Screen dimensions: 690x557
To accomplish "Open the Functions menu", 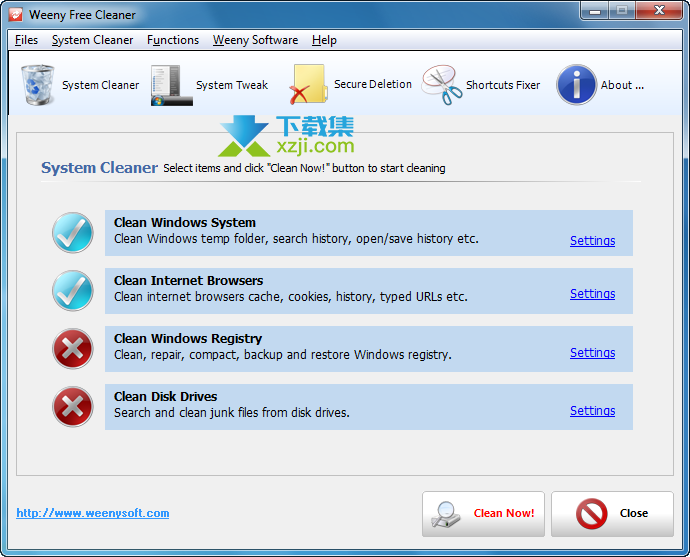I will 173,40.
